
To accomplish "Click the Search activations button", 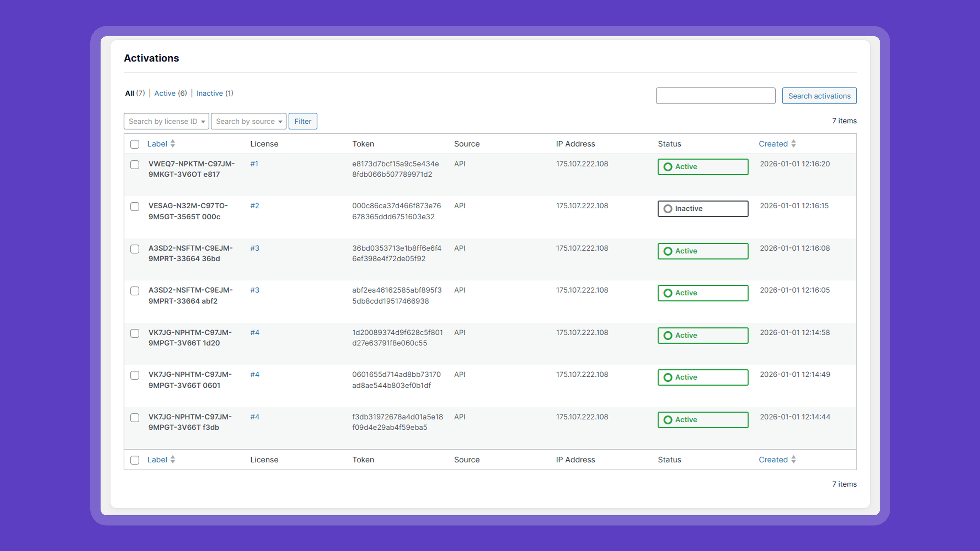I will [819, 96].
